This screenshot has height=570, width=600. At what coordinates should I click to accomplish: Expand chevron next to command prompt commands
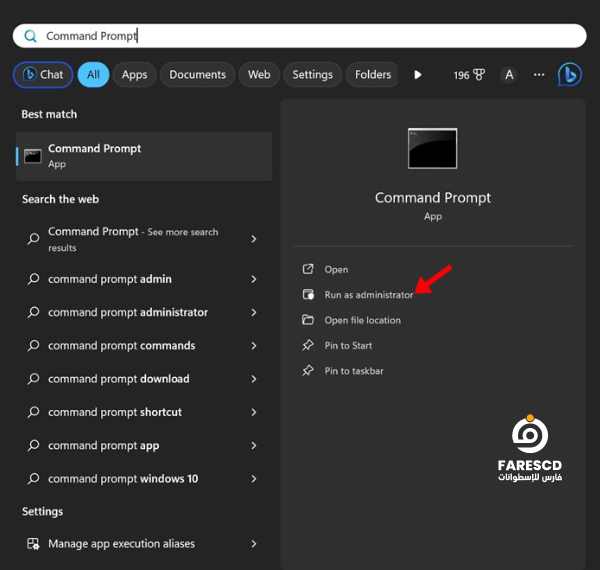point(254,346)
